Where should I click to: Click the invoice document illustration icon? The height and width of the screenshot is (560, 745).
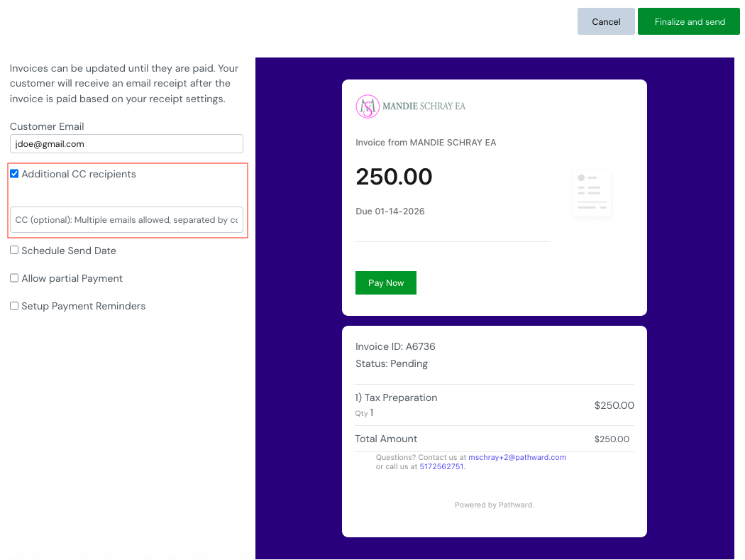click(592, 192)
